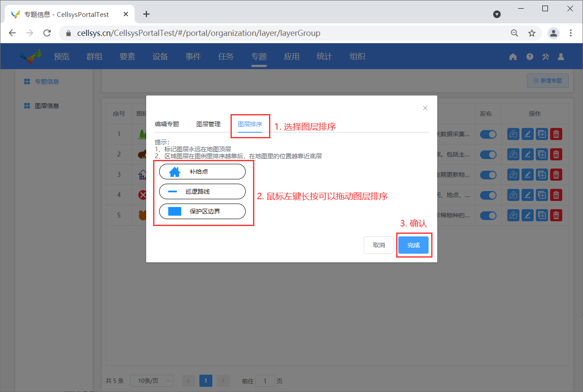Go to next page with right chevron
The width and height of the screenshot is (583, 392).
pyautogui.click(x=223, y=381)
